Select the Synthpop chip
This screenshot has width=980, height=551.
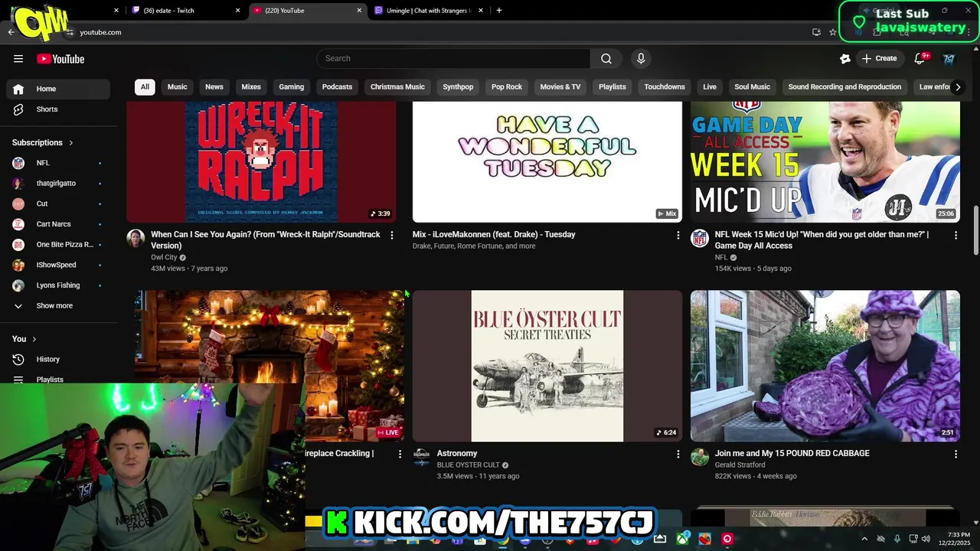pyautogui.click(x=458, y=87)
